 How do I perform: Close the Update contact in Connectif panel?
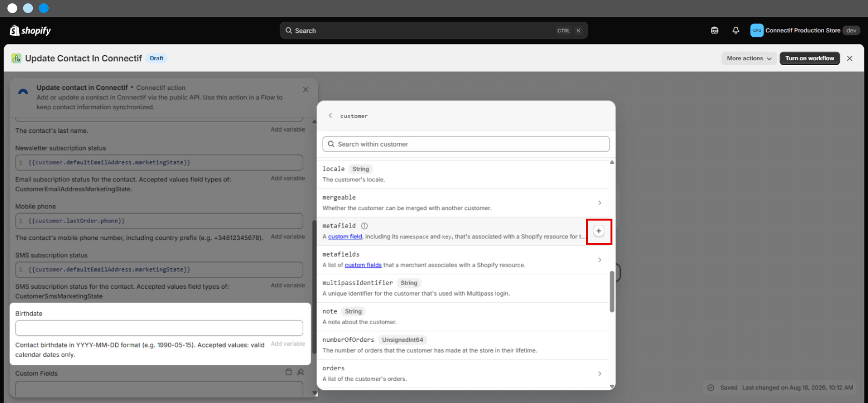point(306,89)
